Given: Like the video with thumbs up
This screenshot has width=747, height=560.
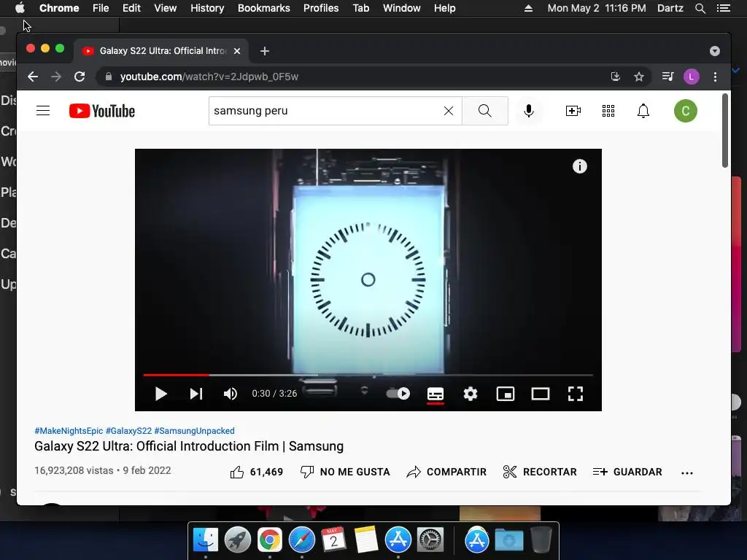Looking at the screenshot, I should tap(256, 472).
